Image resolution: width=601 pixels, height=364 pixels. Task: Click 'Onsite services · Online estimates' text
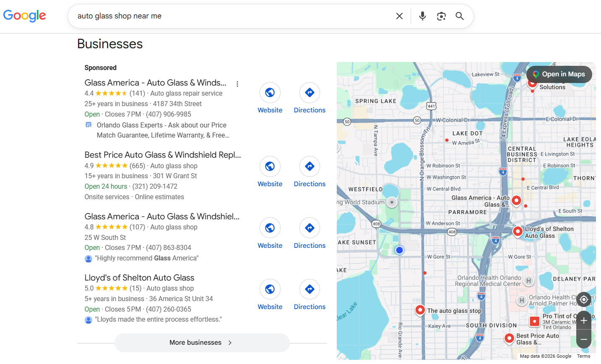[134, 197]
